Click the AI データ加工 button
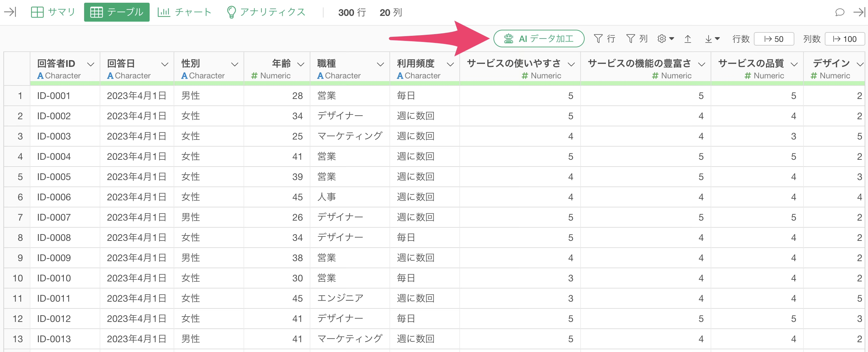Viewport: 868px width, 352px height. click(x=539, y=39)
